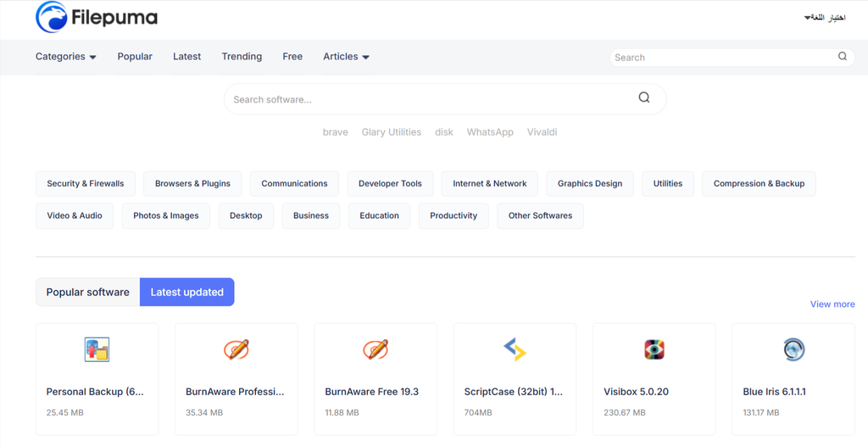This screenshot has height=446, width=868.
Task: Open the Personal Backup title link
Action: 95,392
